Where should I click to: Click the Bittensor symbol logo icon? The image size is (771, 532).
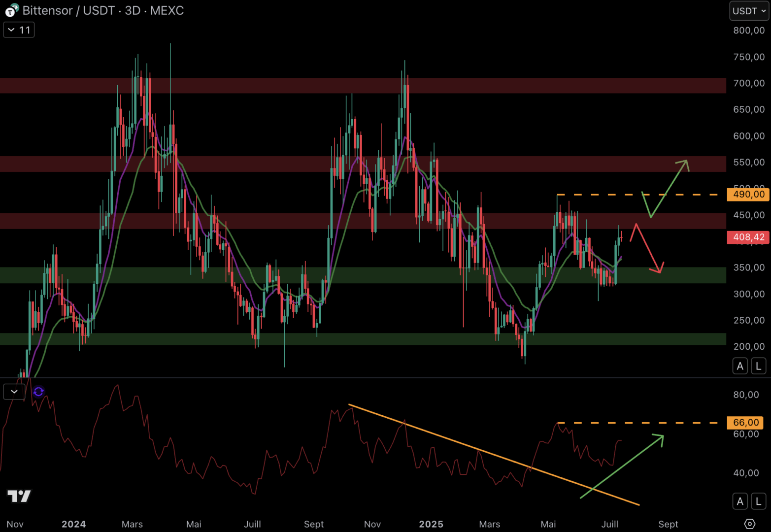click(12, 10)
